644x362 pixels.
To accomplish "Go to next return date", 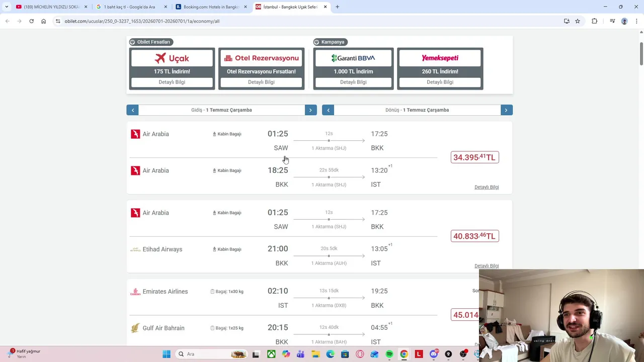I will [x=506, y=110].
